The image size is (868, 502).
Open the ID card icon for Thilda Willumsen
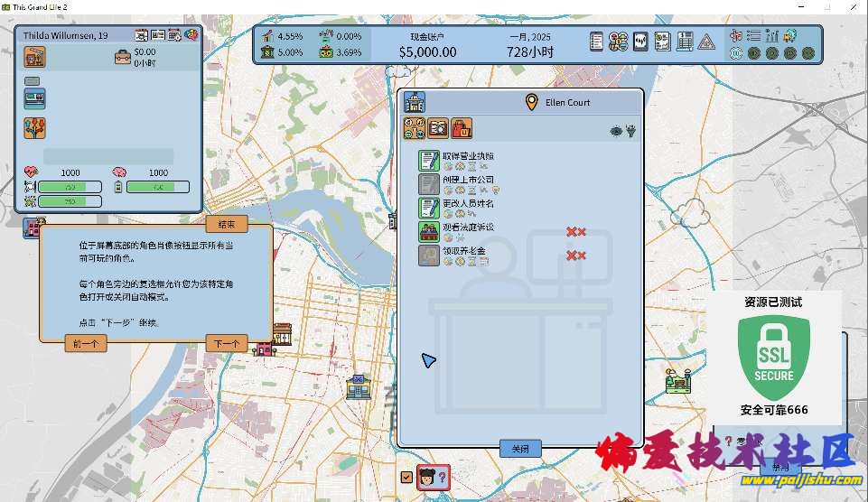click(x=158, y=35)
